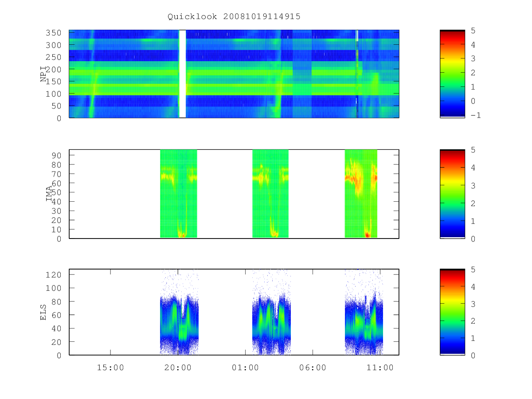Click the ELS axis label
This screenshot has height=399, width=532.
[43, 312]
